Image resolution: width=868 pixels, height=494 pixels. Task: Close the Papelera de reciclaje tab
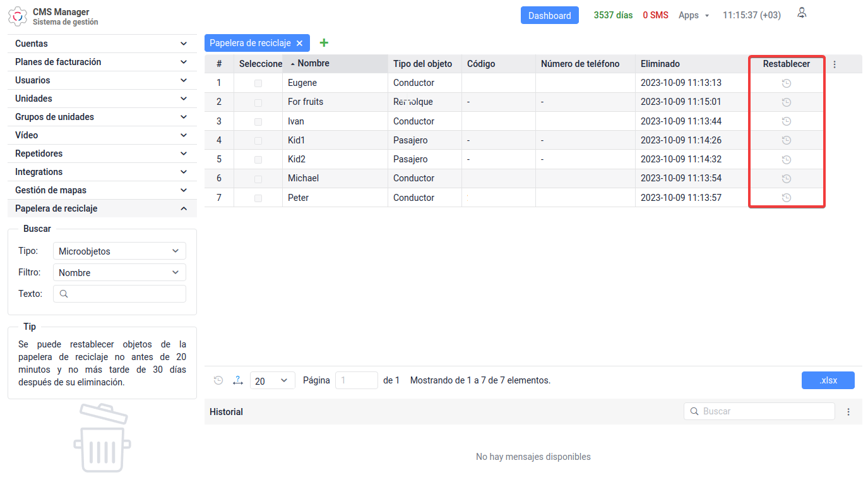(299, 44)
